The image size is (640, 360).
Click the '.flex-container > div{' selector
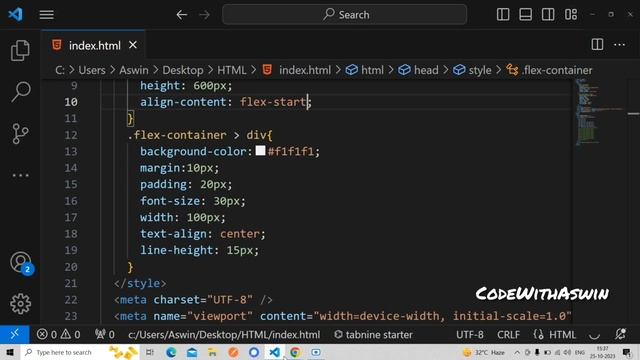200,135
